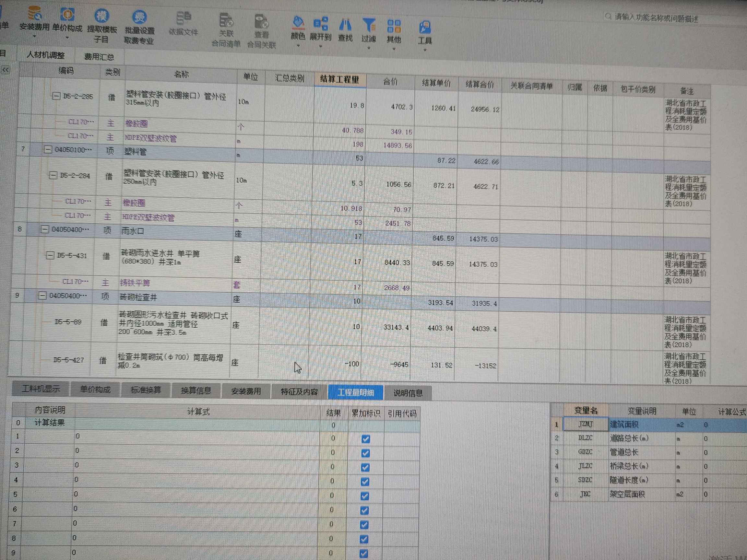
Task: Open the 标准换算 tab
Action: point(146,390)
